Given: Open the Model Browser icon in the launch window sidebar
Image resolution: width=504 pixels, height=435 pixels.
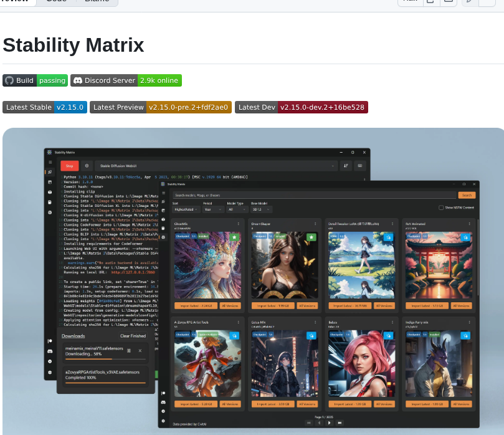Looking at the screenshot, I should point(50,213).
